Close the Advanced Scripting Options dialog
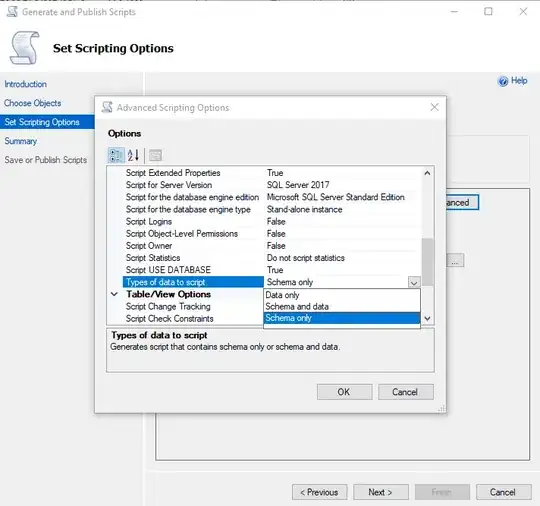 [x=435, y=107]
